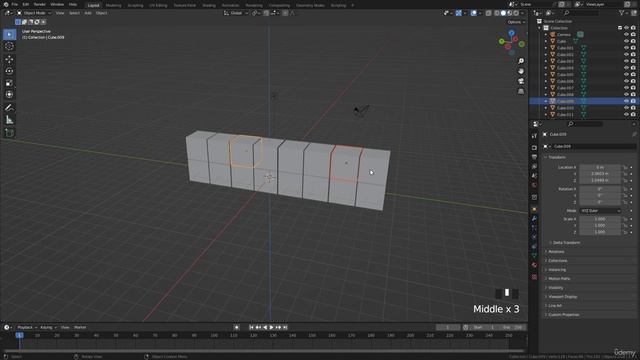Open the Modifier properties wrench tab
640x360 pixels.
[x=534, y=219]
